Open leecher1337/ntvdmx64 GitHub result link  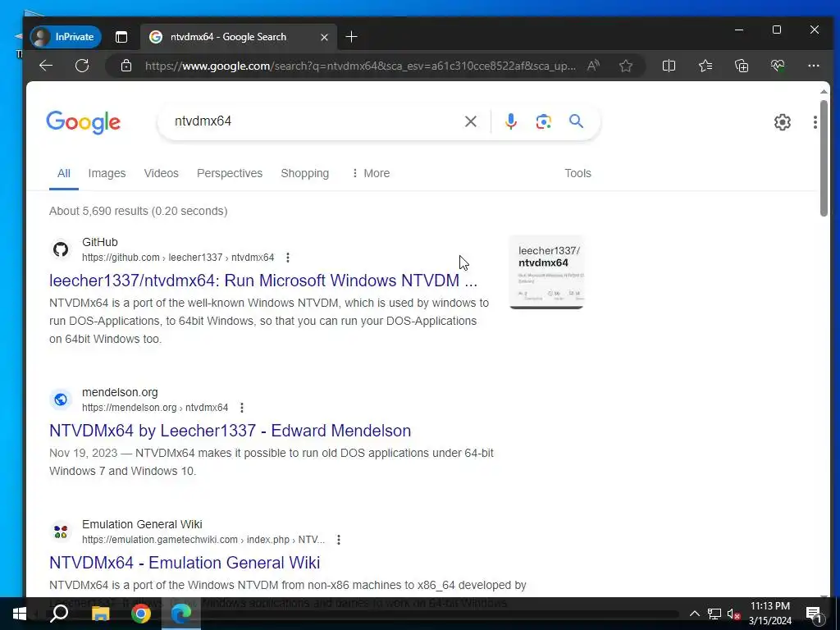click(263, 281)
